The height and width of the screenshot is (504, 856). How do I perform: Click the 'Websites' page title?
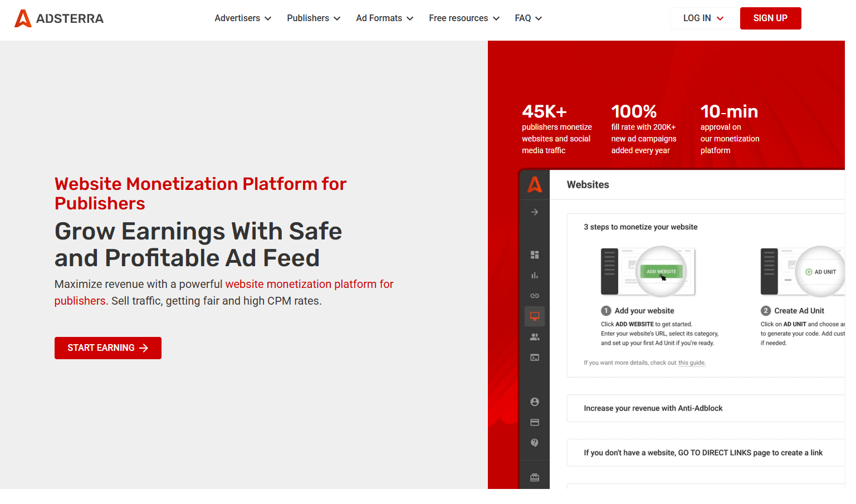coord(588,185)
